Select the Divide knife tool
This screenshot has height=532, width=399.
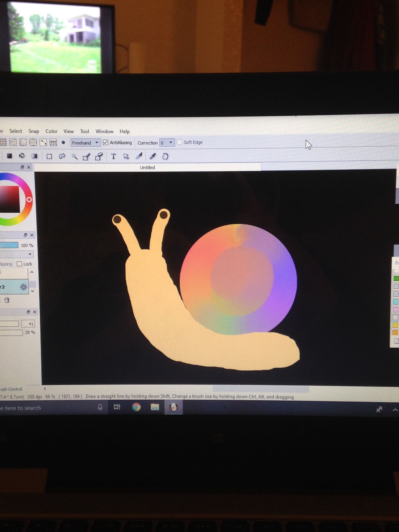point(139,156)
